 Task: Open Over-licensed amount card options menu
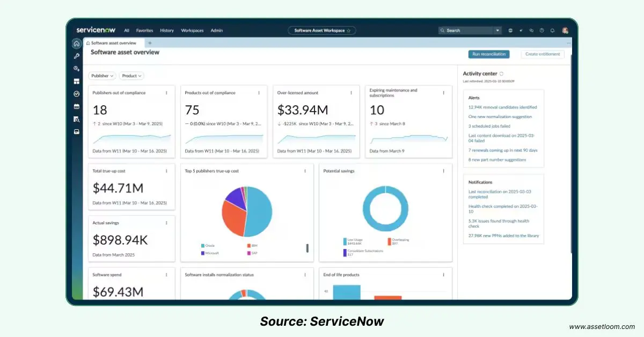[351, 93]
